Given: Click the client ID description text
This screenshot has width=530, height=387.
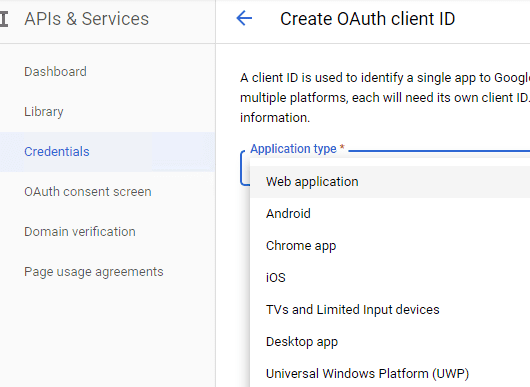Looking at the screenshot, I should [385, 98].
